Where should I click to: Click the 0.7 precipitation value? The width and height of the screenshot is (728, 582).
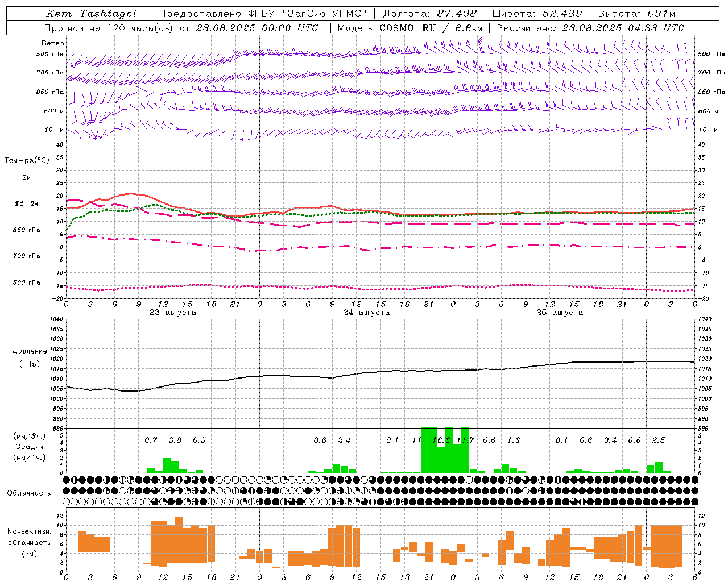tap(151, 440)
